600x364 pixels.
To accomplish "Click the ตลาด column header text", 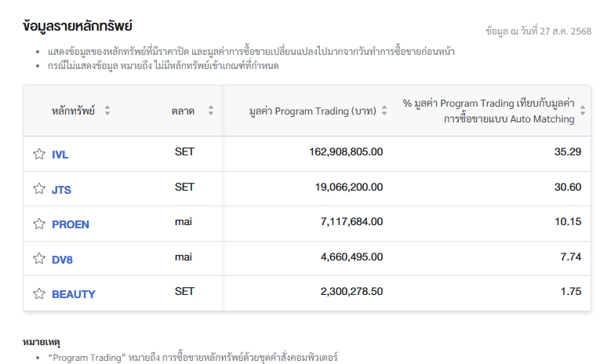I will (x=183, y=111).
